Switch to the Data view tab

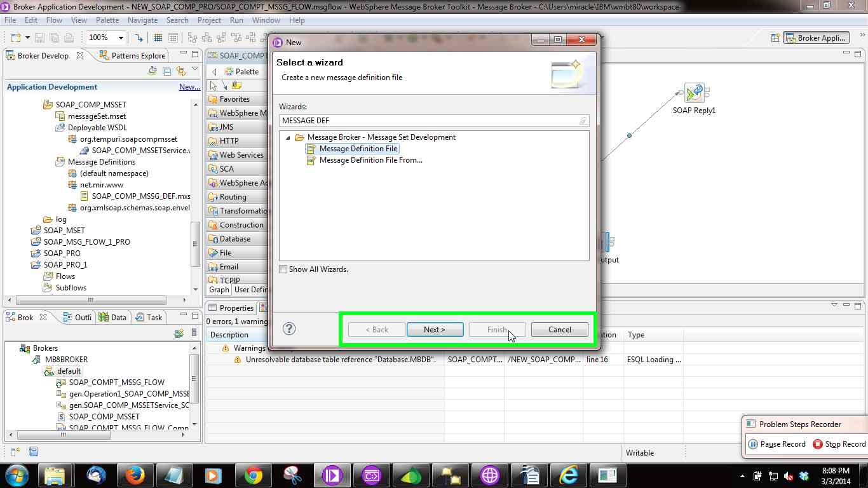tap(113, 317)
